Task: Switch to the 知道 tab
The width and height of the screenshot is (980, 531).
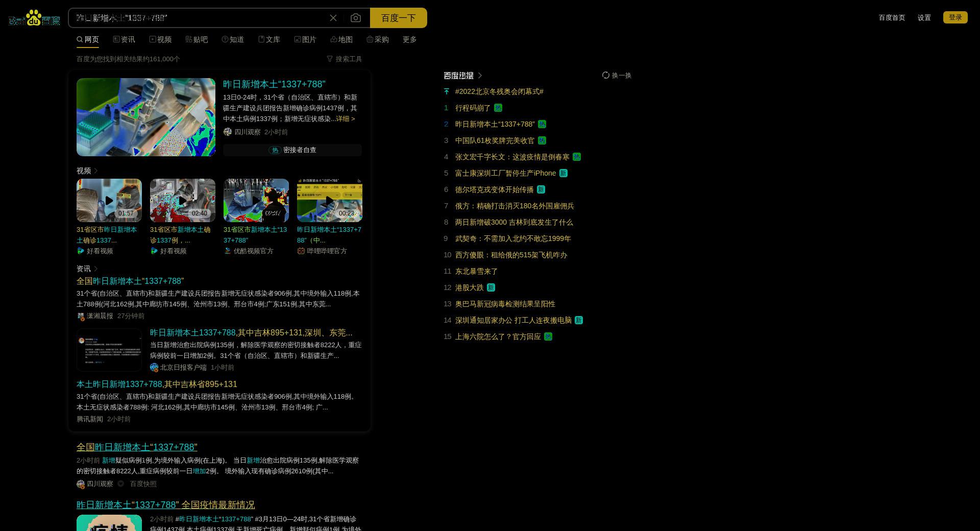Action: [233, 39]
